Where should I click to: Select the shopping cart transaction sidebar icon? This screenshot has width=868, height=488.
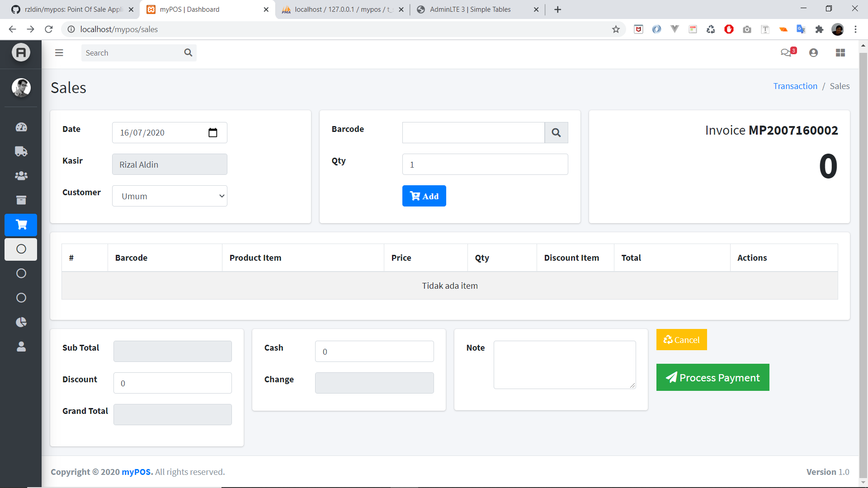[x=21, y=225]
